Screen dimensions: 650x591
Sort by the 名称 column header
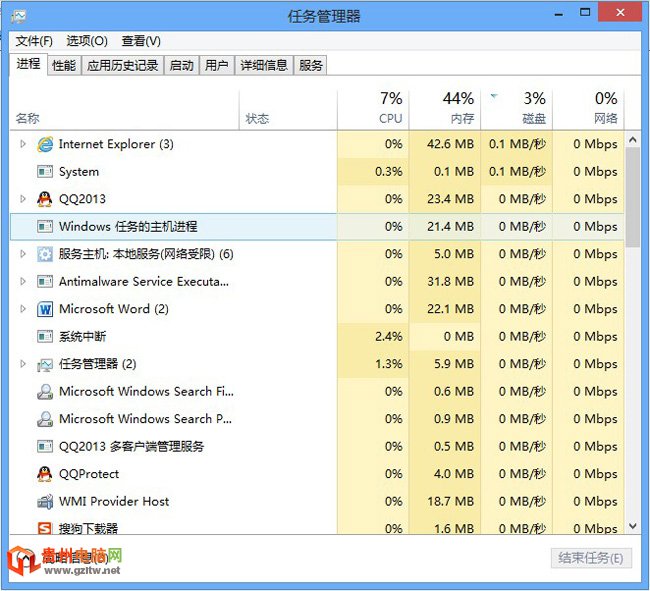[124, 110]
